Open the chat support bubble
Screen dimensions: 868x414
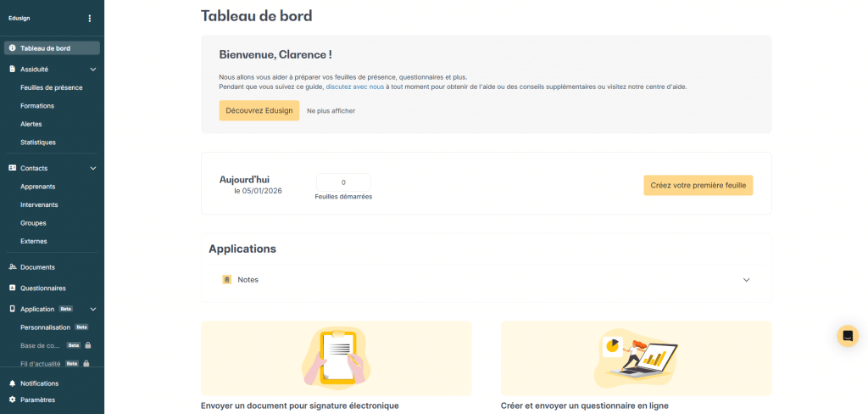(848, 336)
